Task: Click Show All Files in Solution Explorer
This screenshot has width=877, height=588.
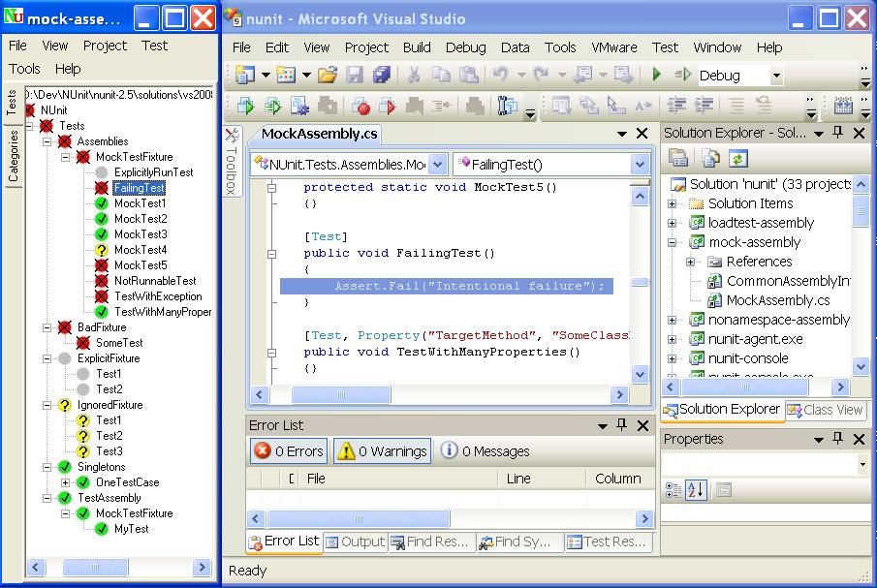Action: pyautogui.click(x=709, y=159)
